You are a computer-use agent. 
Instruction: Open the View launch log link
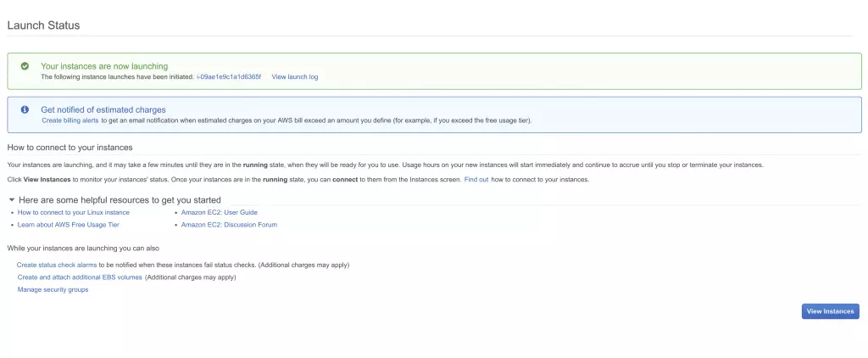point(294,76)
